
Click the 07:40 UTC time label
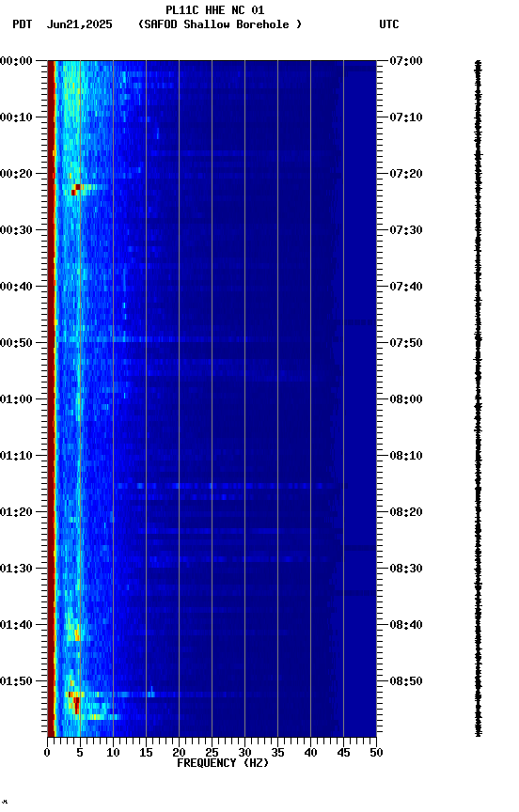406,287
